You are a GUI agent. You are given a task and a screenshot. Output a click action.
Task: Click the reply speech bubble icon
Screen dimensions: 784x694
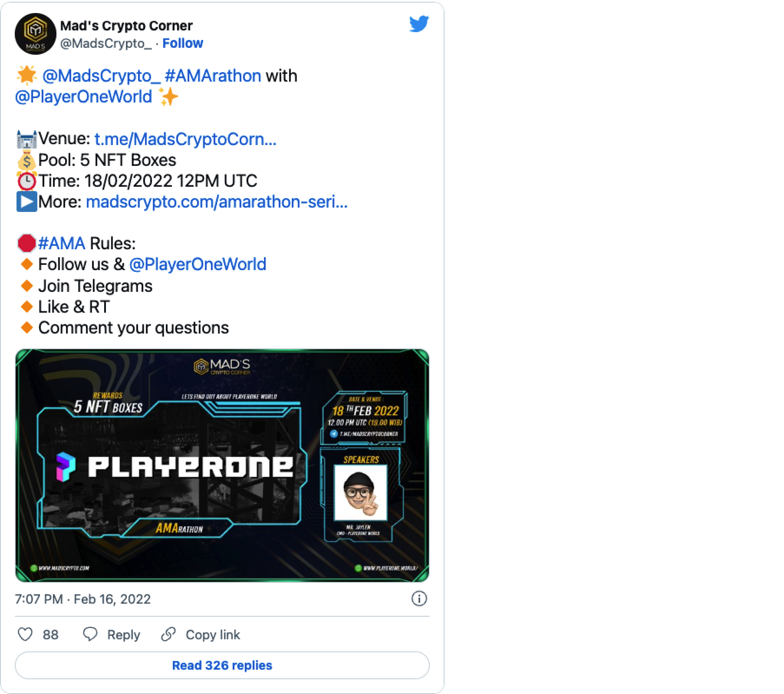[90, 634]
